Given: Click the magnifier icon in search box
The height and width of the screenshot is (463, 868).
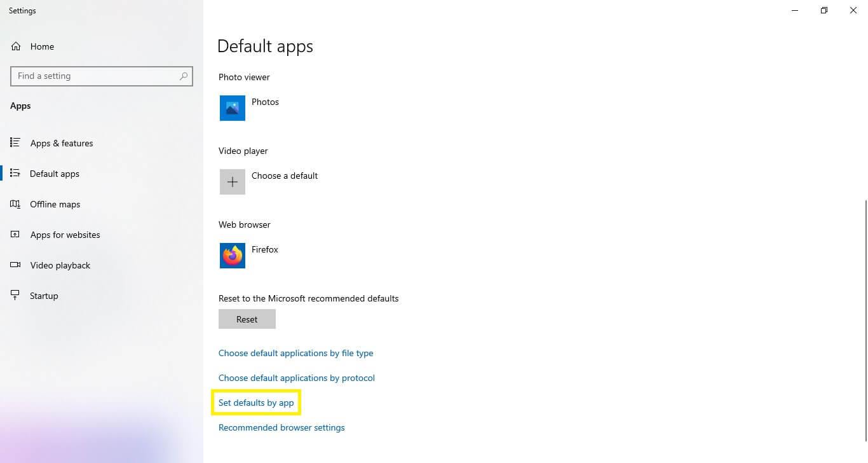Looking at the screenshot, I should click(x=184, y=76).
